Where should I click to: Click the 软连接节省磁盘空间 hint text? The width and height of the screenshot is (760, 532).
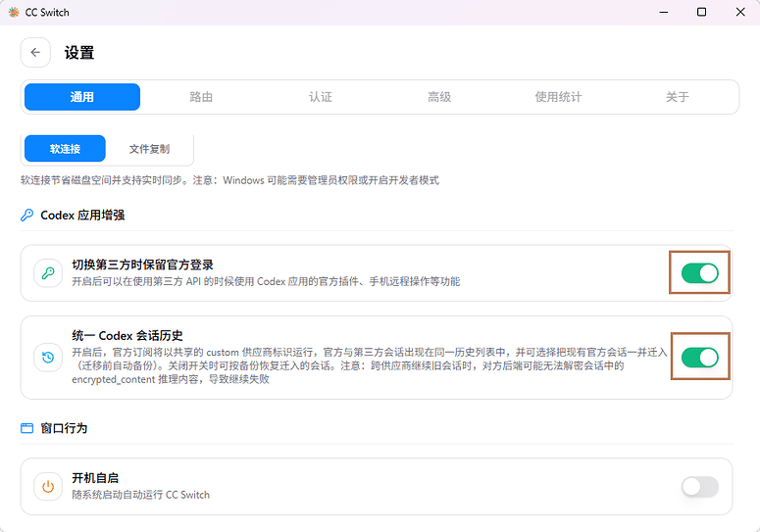click(x=229, y=180)
